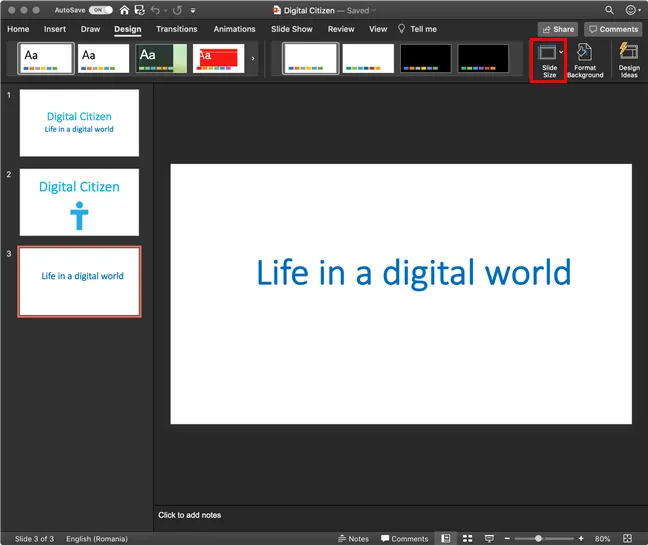Screen dimensions: 648x545
Task: Select the second white Aa theme
Action: click(103, 58)
